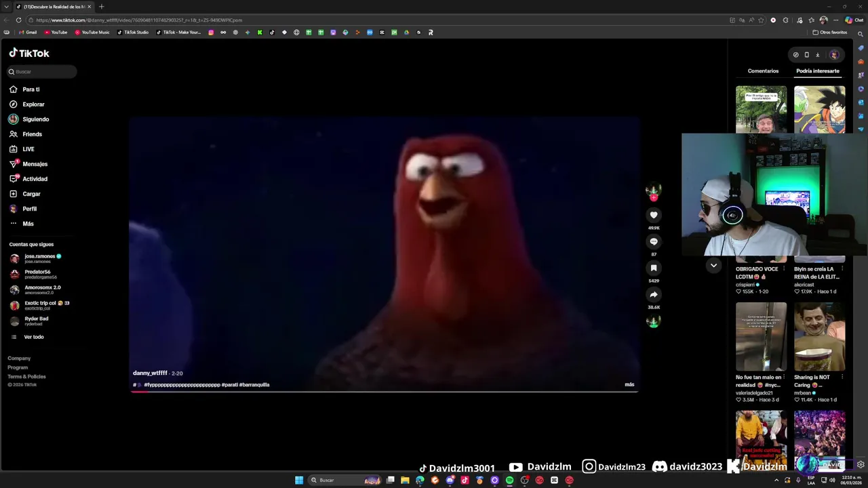This screenshot has height=488, width=868.
Task: Click the browser address bar URL
Action: click(x=139, y=20)
